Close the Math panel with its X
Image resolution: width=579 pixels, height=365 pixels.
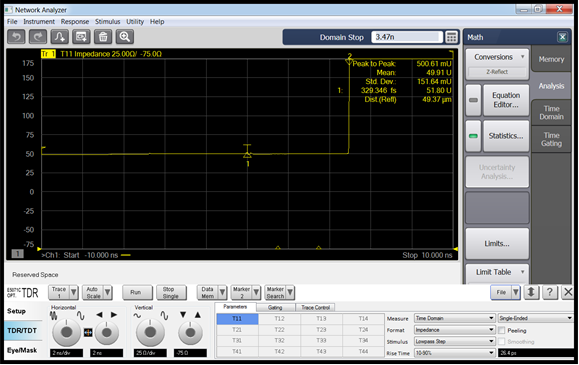pyautogui.click(x=562, y=37)
